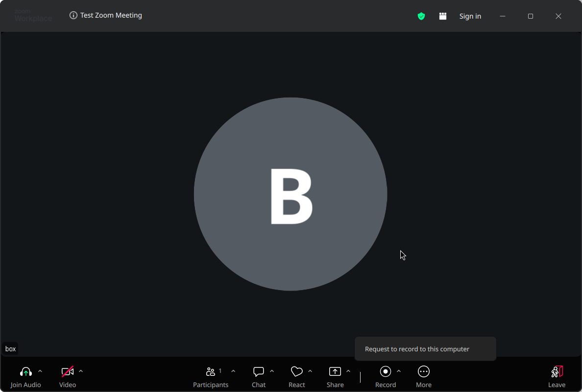Viewport: 582px width, 392px height.
Task: Expand the React options arrow
Action: pos(310,371)
